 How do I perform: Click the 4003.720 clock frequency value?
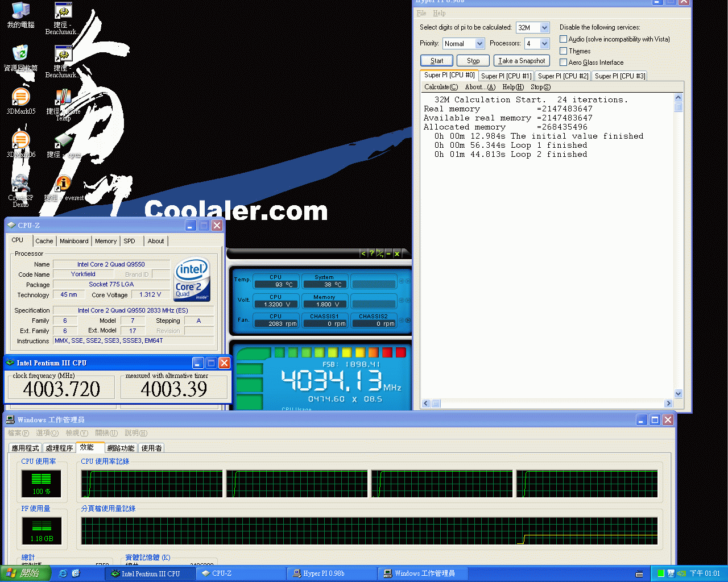click(61, 389)
